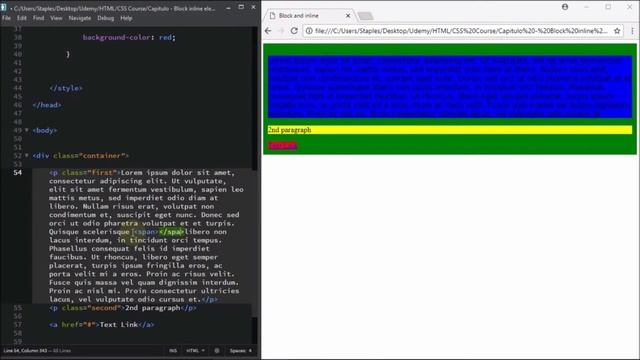The width and height of the screenshot is (640, 360).
Task: Open the Chrome three-dot menu
Action: 632,31
